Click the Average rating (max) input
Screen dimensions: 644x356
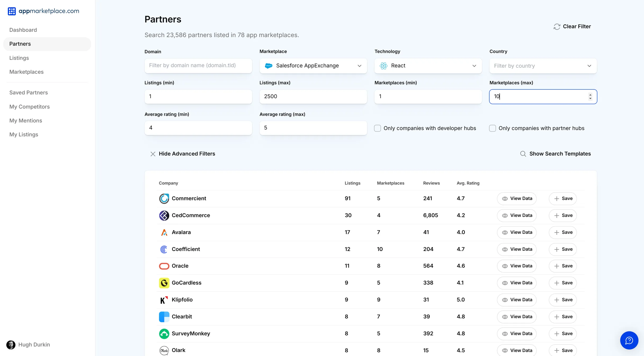point(313,128)
